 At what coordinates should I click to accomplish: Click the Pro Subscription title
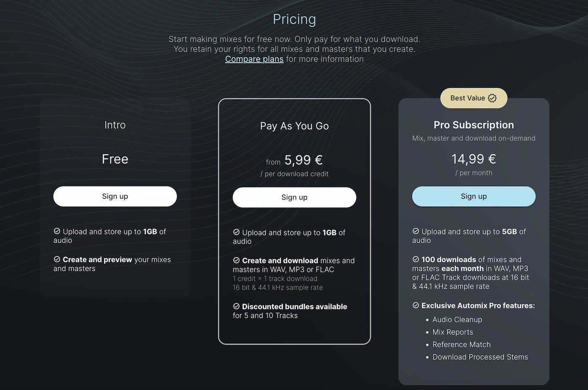tap(474, 125)
